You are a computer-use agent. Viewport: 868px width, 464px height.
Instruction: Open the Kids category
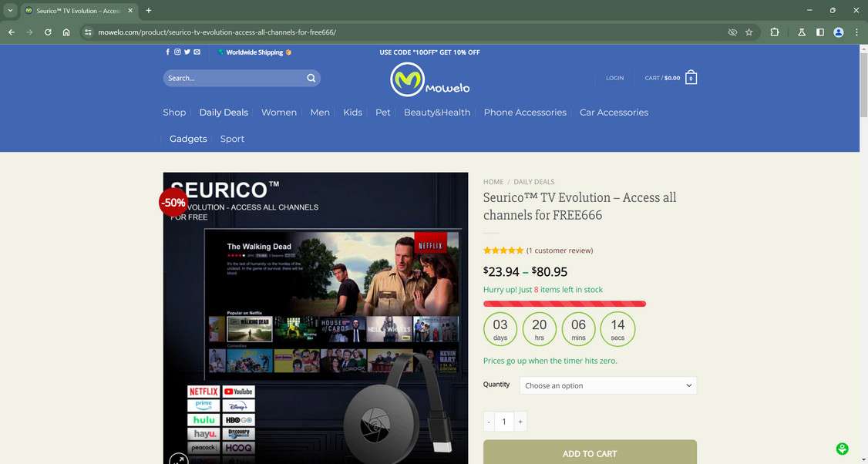(352, 113)
